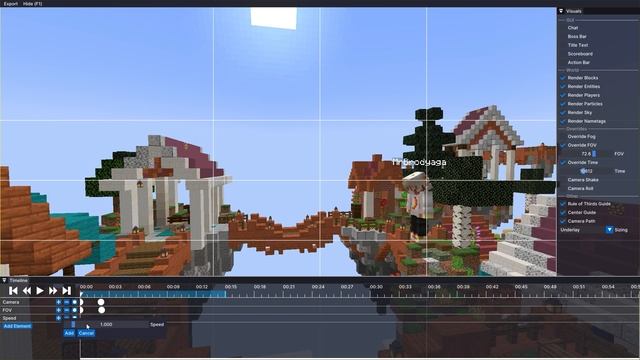640x360 pixels.
Task: Start playback with the play icon
Action: click(40, 291)
